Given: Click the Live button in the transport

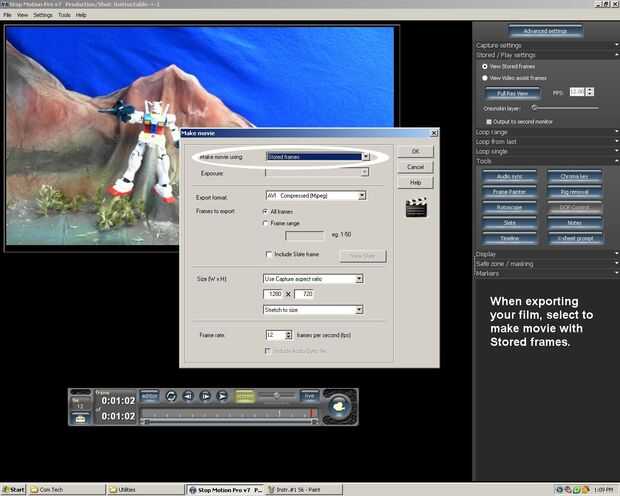Looking at the screenshot, I should [309, 396].
